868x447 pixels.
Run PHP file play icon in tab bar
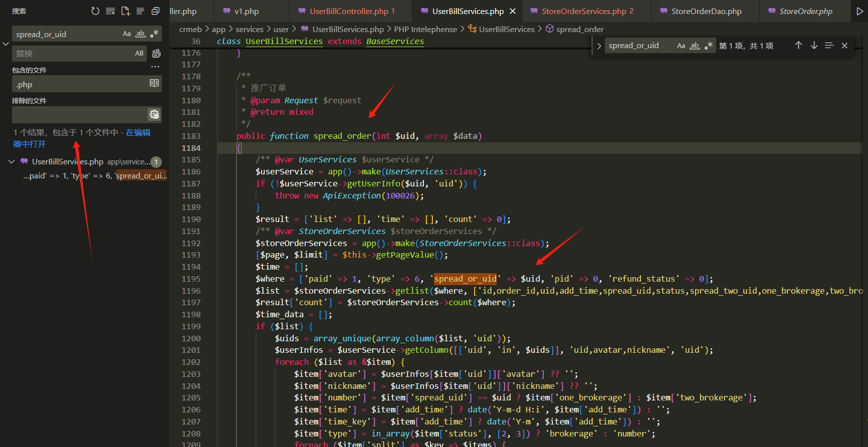point(860,11)
